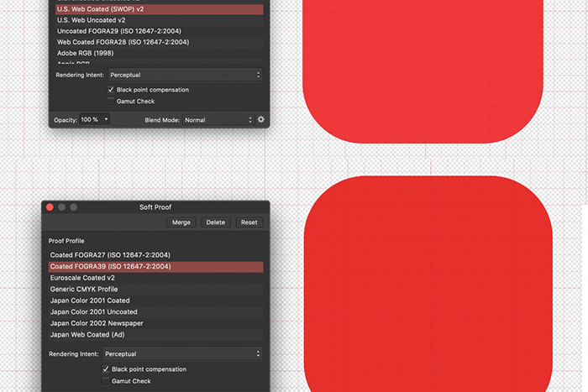The height and width of the screenshot is (392, 588).
Task: Select Coated FOGRA27 (ISO 12647-2:2004) profile
Action: (110, 255)
